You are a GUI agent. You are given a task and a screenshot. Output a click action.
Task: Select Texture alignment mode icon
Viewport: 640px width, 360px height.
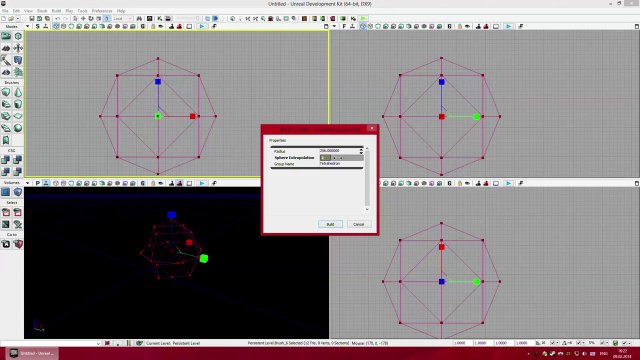[x=18, y=48]
